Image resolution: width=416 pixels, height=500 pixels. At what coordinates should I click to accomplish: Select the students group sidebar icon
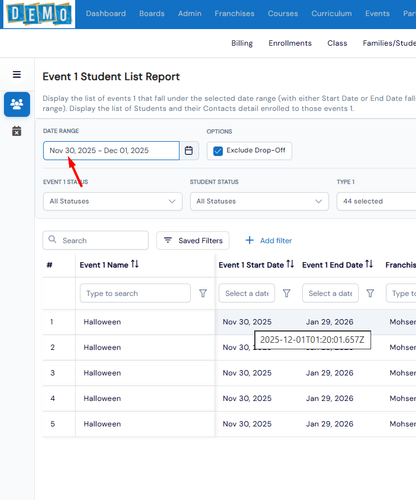[x=17, y=104]
